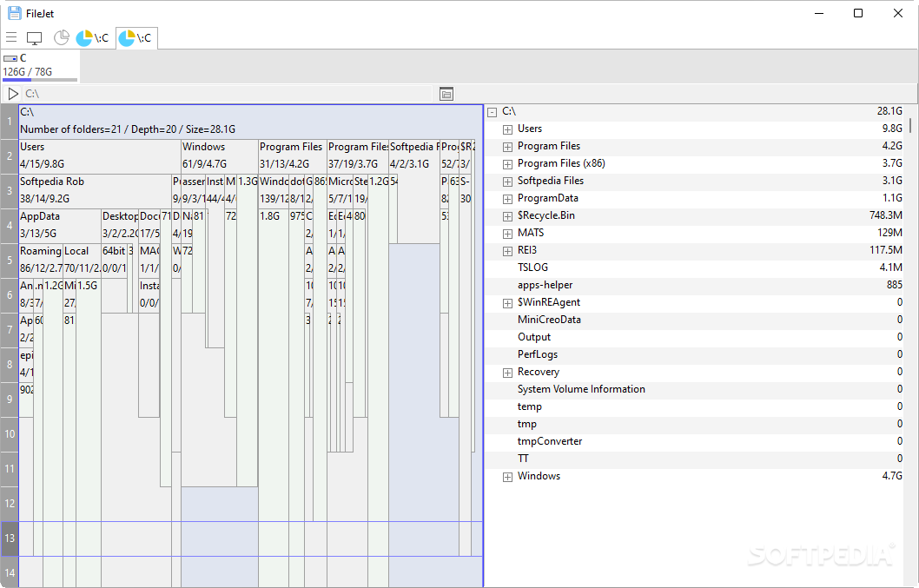Screen dimensions: 919x588
Task: Select TT folder in the tree
Action: (523, 459)
